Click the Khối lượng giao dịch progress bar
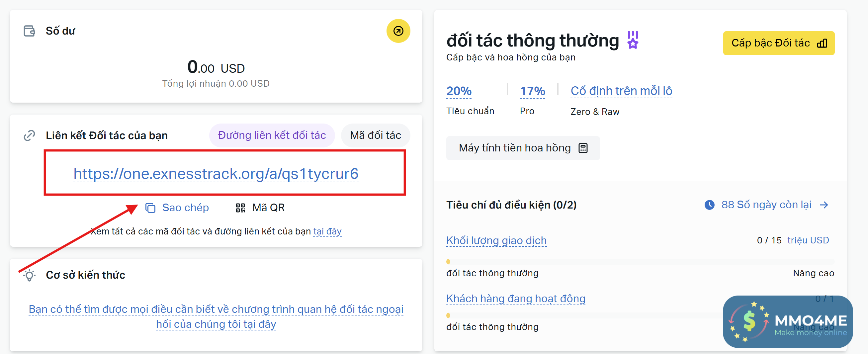This screenshot has width=868, height=354. (x=640, y=262)
